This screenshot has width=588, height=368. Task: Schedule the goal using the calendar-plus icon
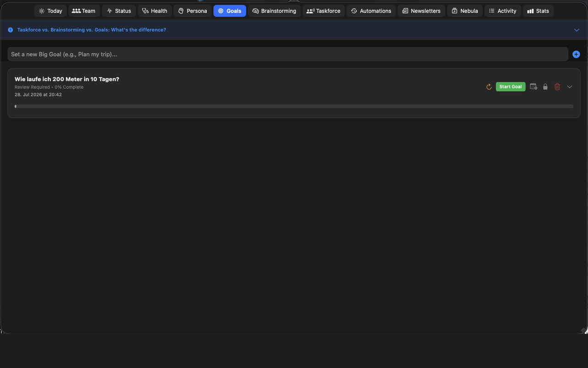[x=533, y=87]
